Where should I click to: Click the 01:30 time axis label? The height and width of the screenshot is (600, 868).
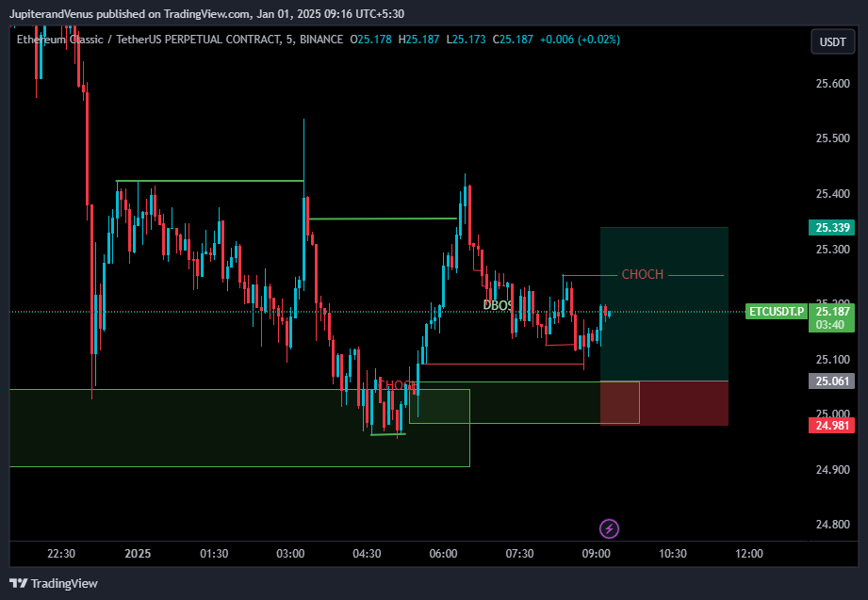click(x=214, y=554)
